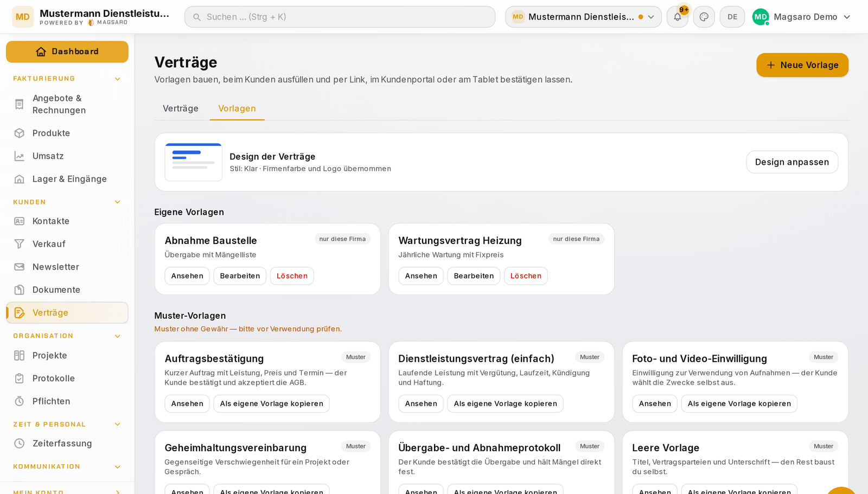Click Löschen on Abnahme Baustelle template
Screen dimensions: 868x494
coord(292,276)
